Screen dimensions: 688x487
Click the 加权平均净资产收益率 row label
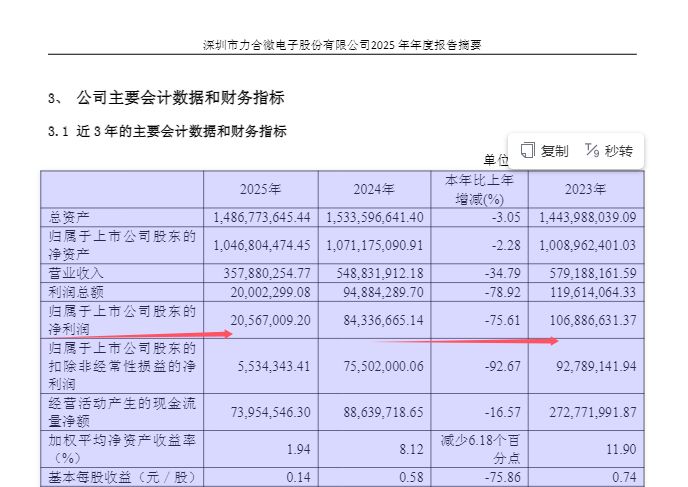point(122,449)
